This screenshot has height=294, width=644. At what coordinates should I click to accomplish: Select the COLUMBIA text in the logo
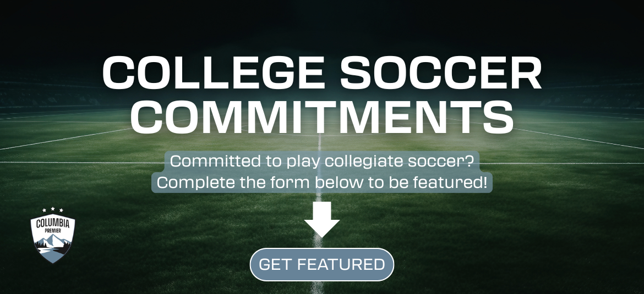coord(53,223)
